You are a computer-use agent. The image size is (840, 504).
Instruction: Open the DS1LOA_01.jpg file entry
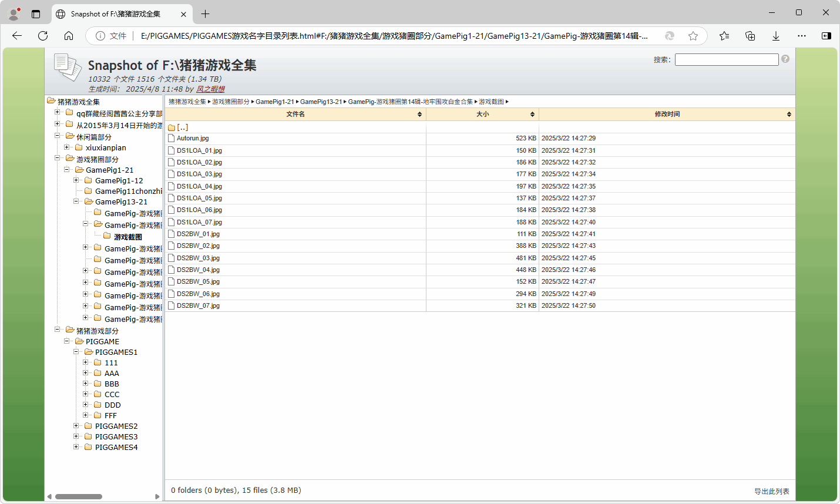(199, 150)
